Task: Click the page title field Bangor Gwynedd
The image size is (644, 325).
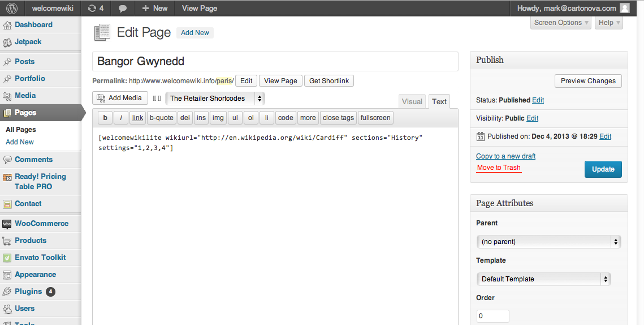Action: click(275, 61)
